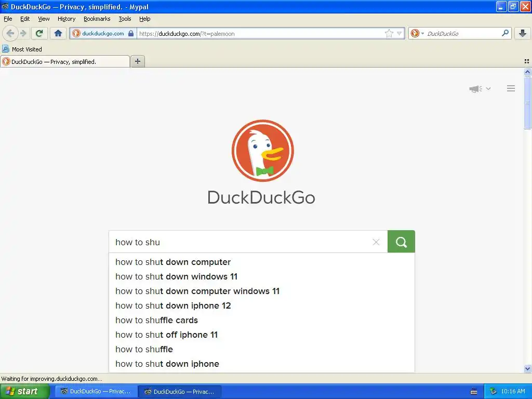Select suggestion 'how to shut off iphone 11'
This screenshot has height=399, width=532.
point(262,335)
